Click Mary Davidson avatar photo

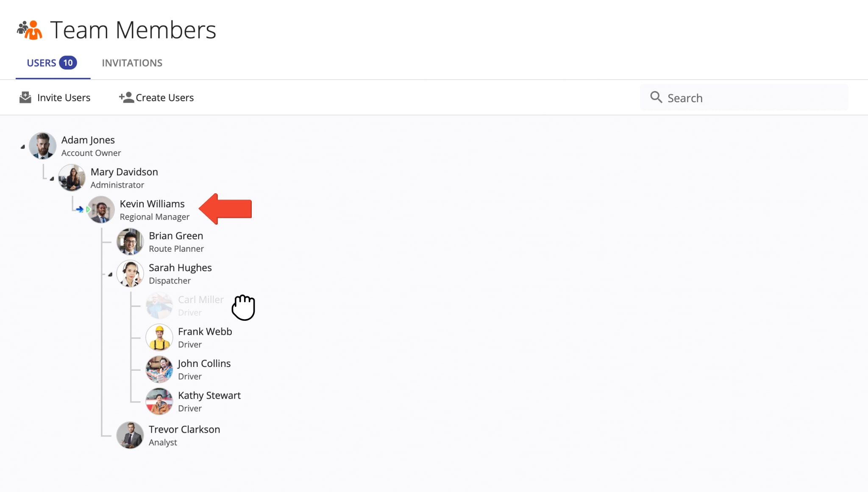(x=72, y=178)
